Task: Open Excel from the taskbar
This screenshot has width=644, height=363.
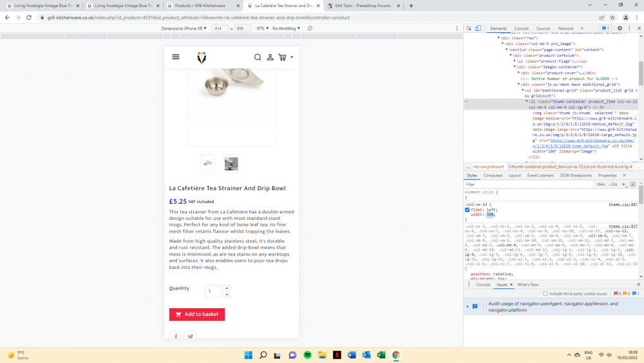Action: [x=381, y=355]
